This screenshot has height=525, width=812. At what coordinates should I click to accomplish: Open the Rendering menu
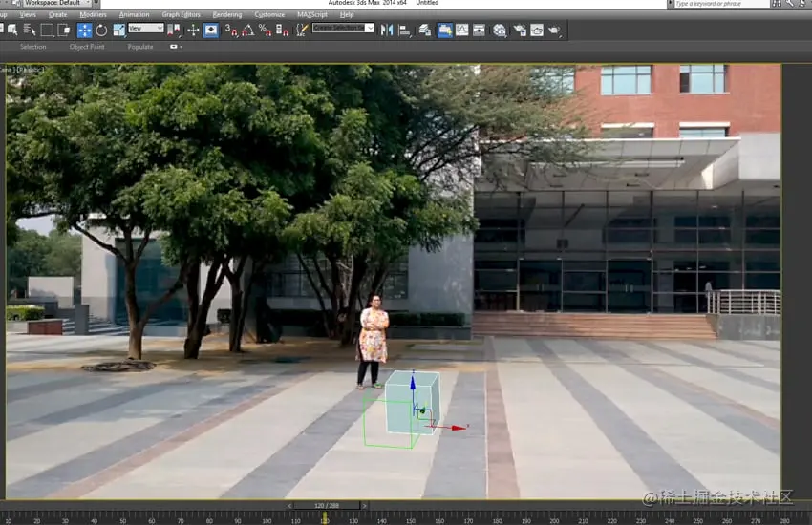pos(226,14)
